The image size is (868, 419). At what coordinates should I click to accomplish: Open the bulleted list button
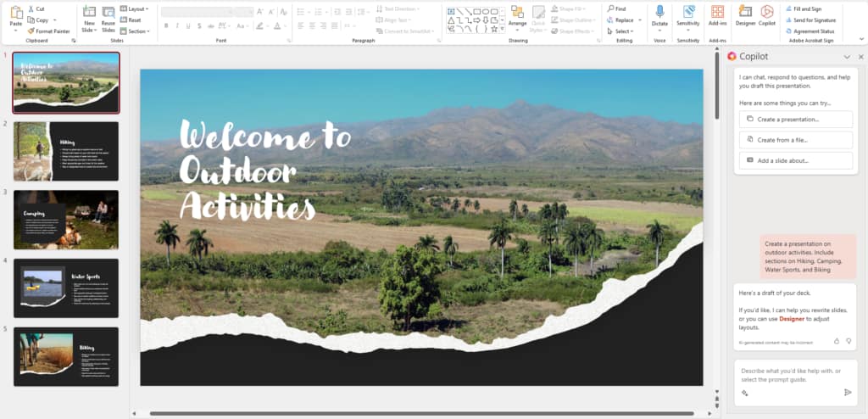click(303, 12)
